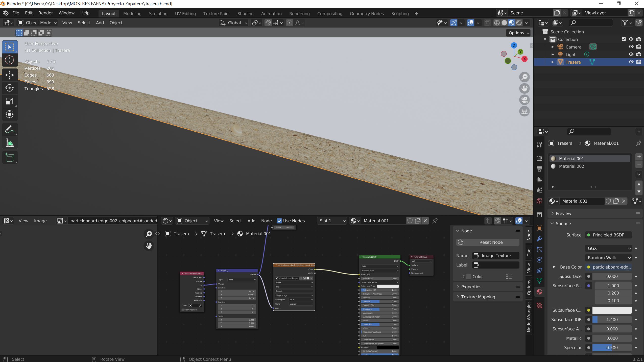This screenshot has width=644, height=362.
Task: Select the Scale tool
Action: click(x=10, y=101)
